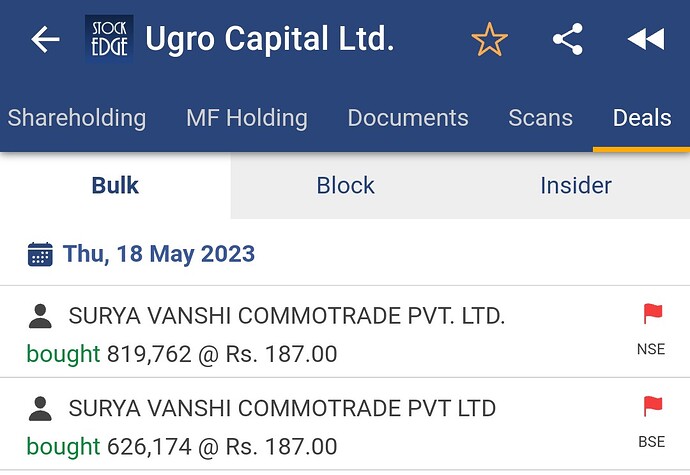
Task: Go to the Scans tab
Action: tap(540, 118)
